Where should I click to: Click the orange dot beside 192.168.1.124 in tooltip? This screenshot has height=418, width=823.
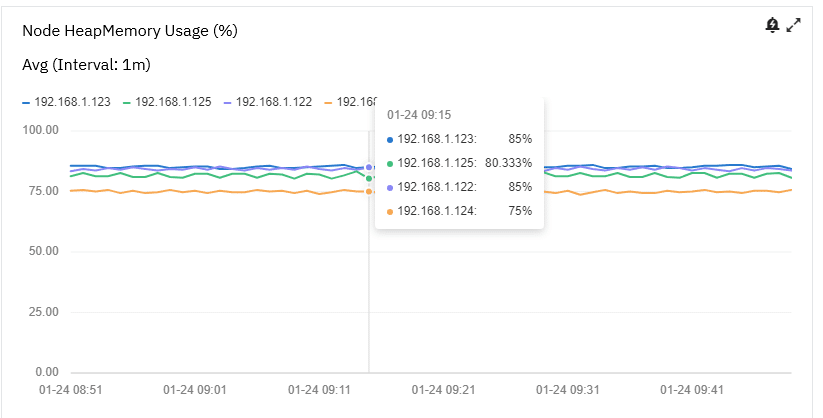coord(390,211)
